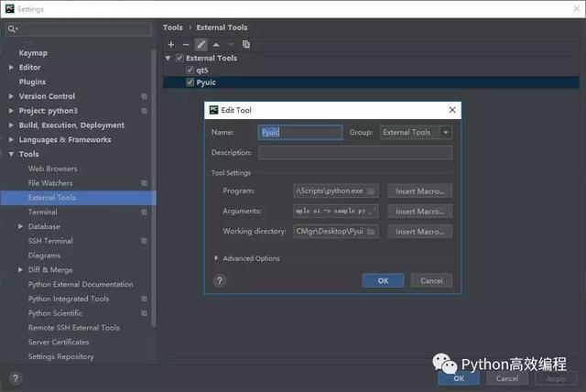This screenshot has width=586, height=392.
Task: Browse for Working directory folder icon
Action: 371,232
